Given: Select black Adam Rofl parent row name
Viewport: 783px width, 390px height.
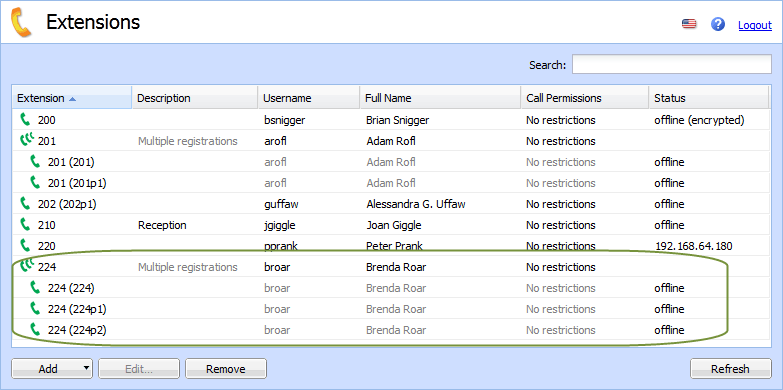Looking at the screenshot, I should pos(391,141).
